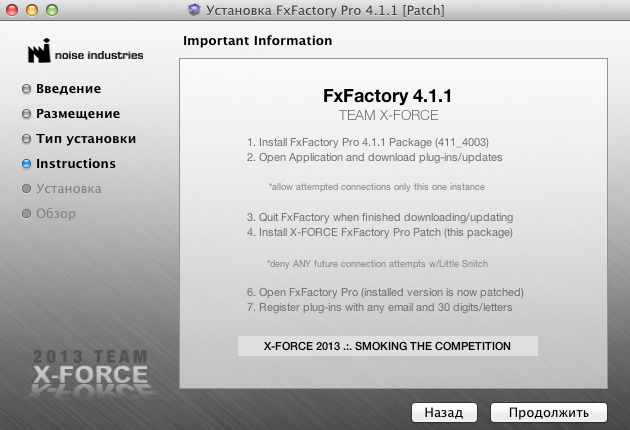The width and height of the screenshot is (630, 430).
Task: Click the window title Установка FxFactory Pro 4.1.1
Action: tap(325, 10)
